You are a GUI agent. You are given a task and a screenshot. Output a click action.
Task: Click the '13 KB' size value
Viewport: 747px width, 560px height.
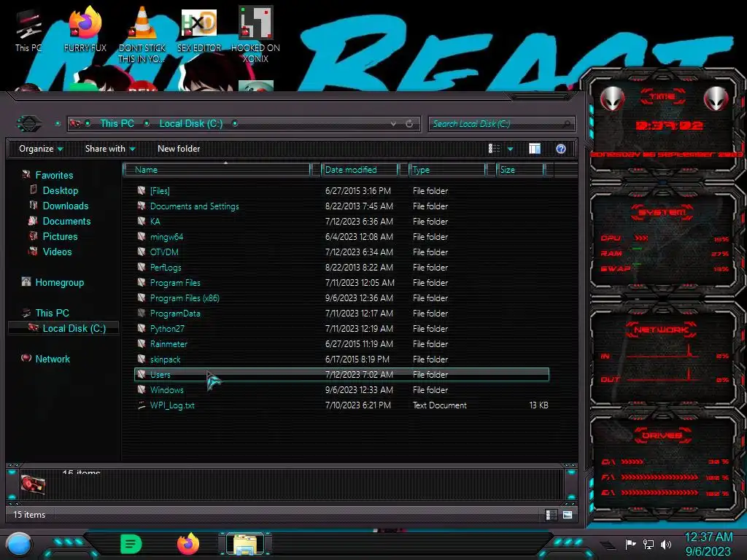[x=538, y=405]
